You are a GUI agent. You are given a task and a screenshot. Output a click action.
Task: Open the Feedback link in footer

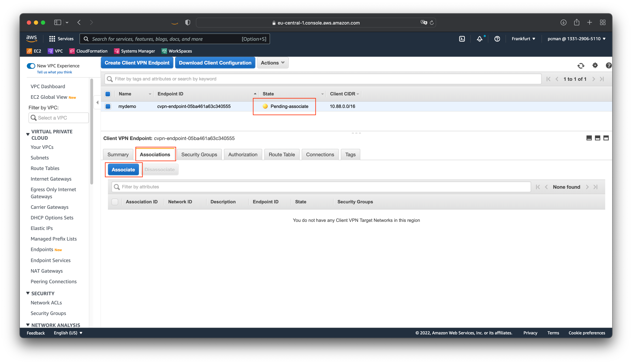36,333
